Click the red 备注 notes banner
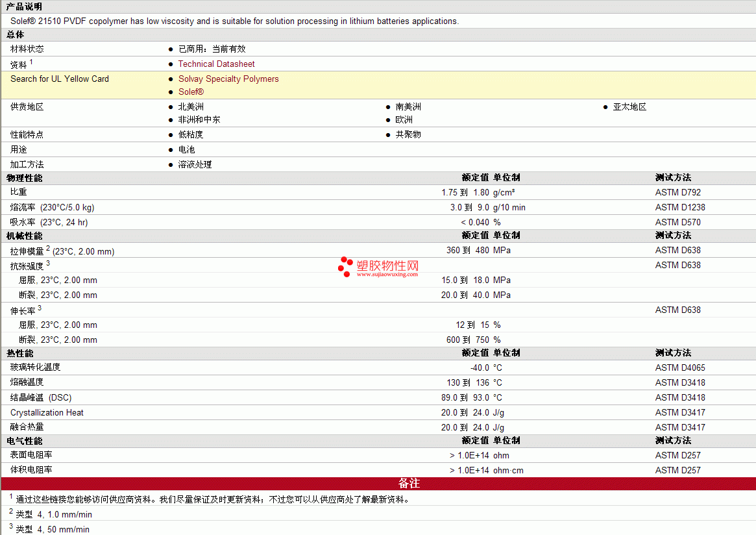This screenshot has width=756, height=535. pyautogui.click(x=378, y=483)
